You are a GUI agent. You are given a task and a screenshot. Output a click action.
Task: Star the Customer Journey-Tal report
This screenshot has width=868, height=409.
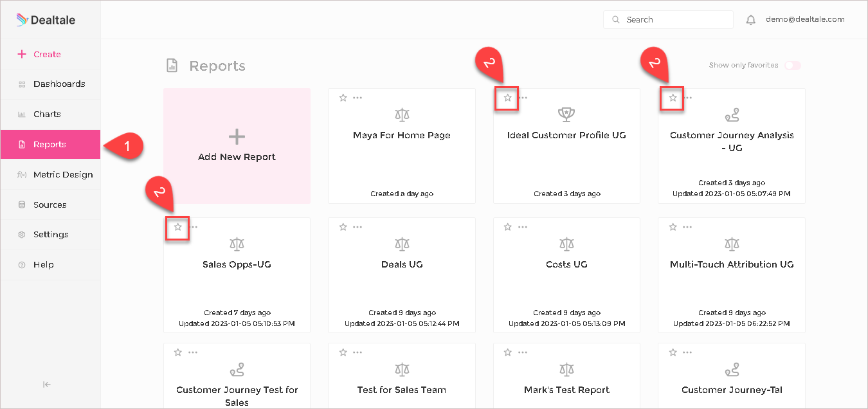coord(673,352)
